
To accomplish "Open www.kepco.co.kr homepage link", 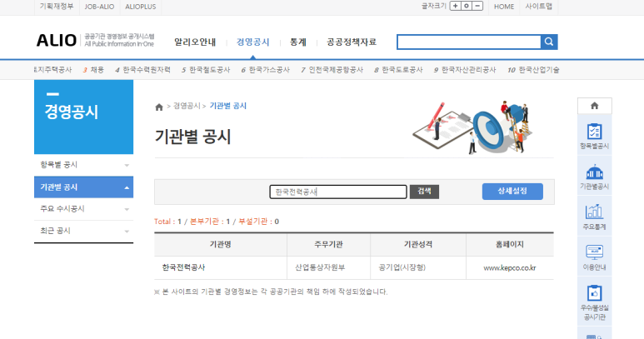I will pos(510,268).
